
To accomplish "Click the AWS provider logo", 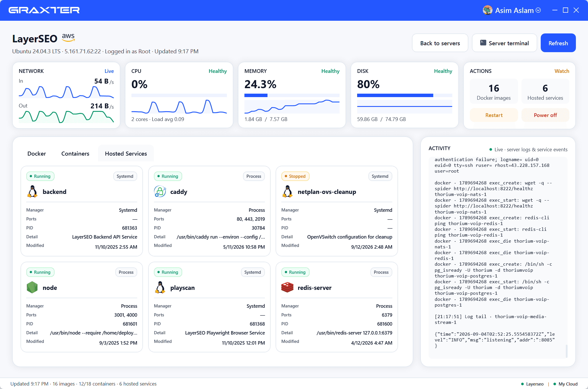I will pos(68,38).
